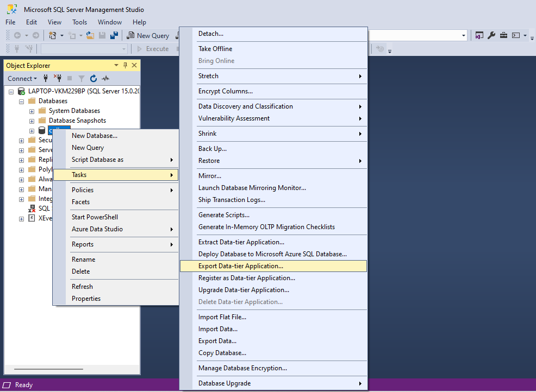This screenshot has width=536, height=392.
Task: Choose Properties in context menu
Action: (116, 299)
